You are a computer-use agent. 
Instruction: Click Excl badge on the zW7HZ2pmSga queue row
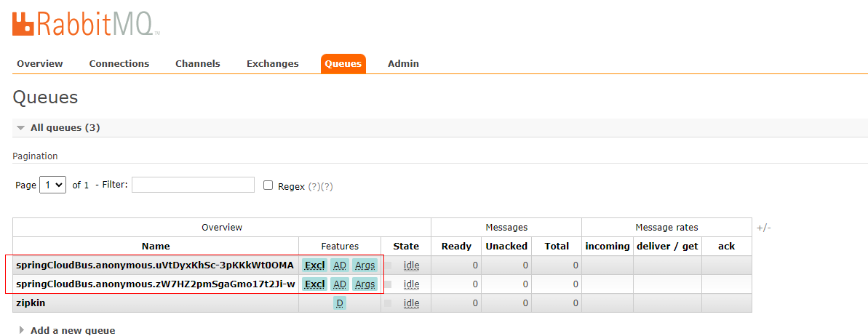[315, 284]
